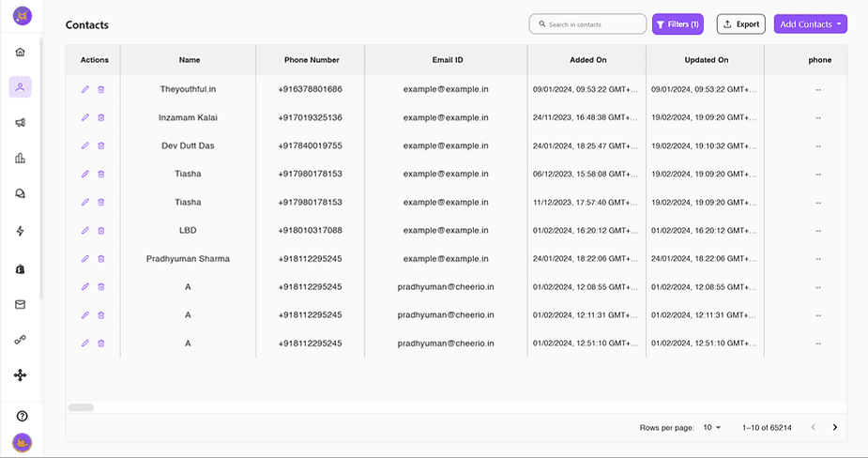Delete the Theyouthful.in contact
The image size is (868, 458).
point(100,89)
